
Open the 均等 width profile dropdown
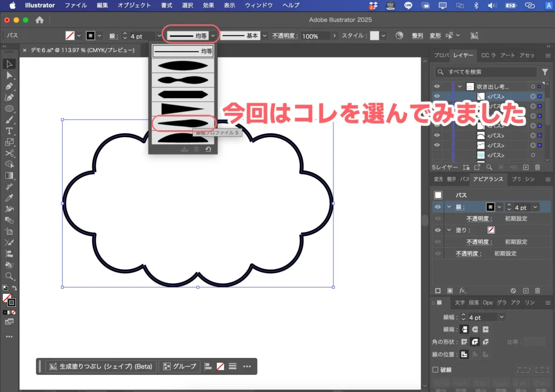(214, 35)
